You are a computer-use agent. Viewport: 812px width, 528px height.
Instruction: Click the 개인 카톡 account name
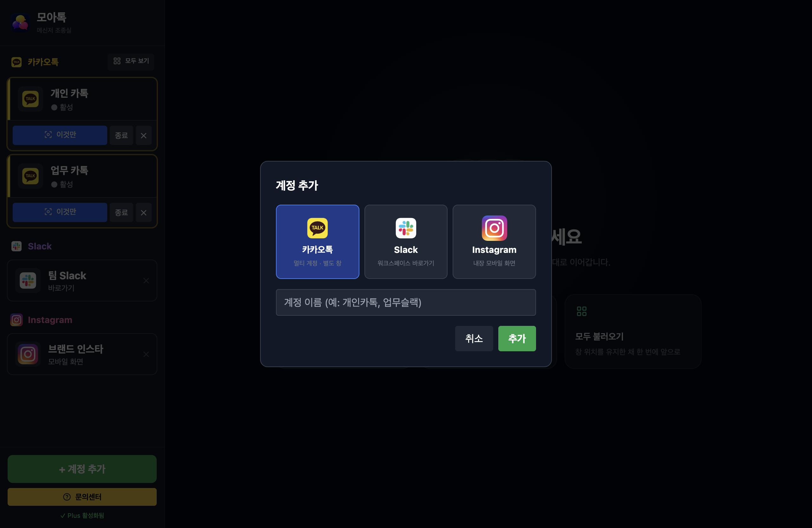click(x=69, y=93)
